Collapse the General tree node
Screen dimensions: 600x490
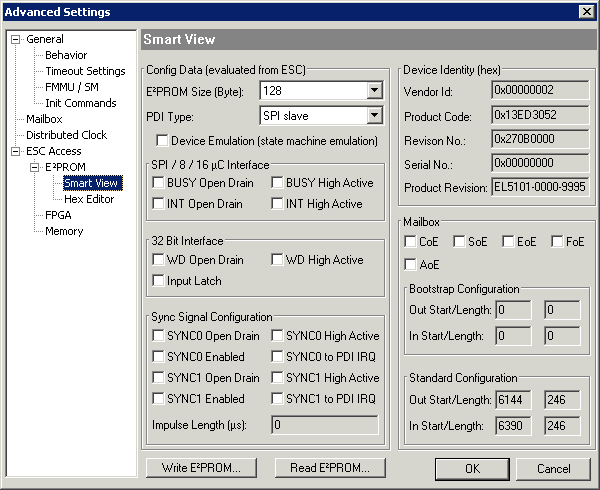pos(15,39)
